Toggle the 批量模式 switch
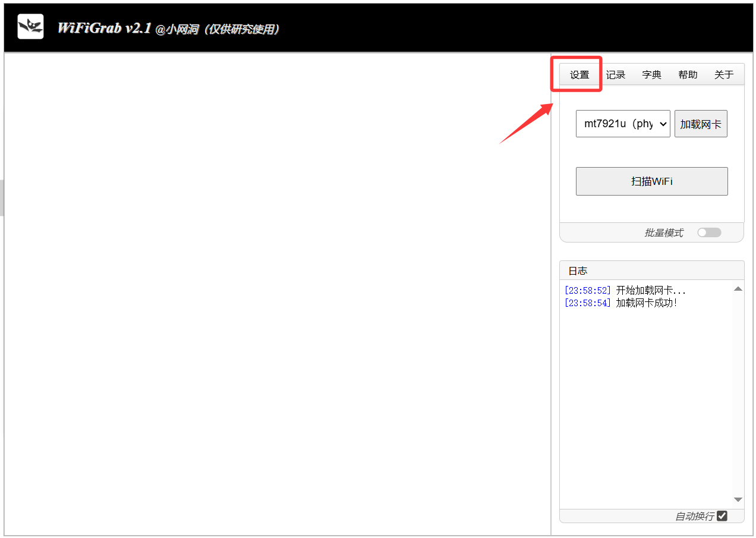 709,232
